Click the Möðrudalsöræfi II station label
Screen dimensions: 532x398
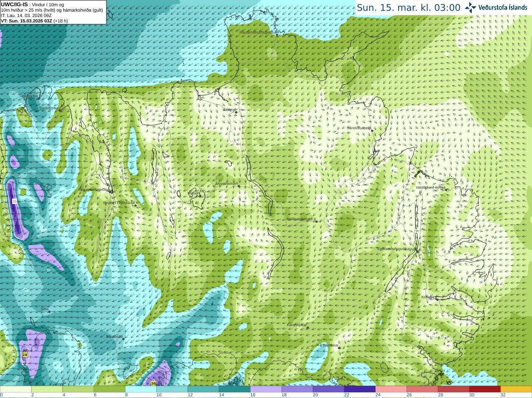pyautogui.click(x=301, y=219)
